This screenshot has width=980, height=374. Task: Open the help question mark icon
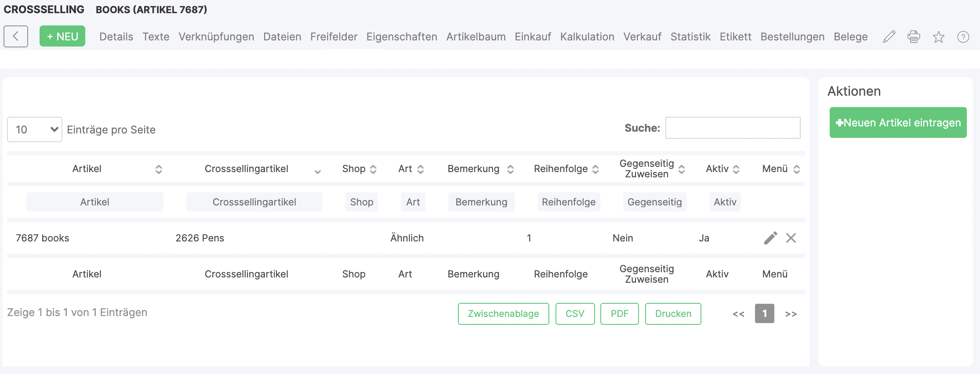coord(963,37)
